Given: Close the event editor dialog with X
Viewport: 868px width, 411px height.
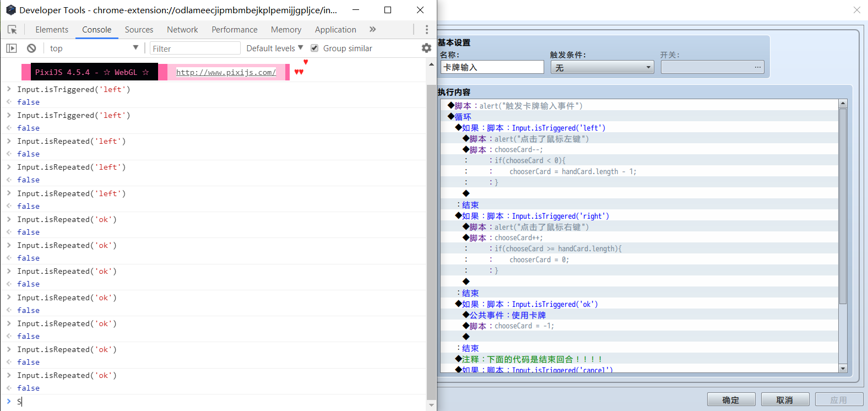Looking at the screenshot, I should pyautogui.click(x=857, y=10).
